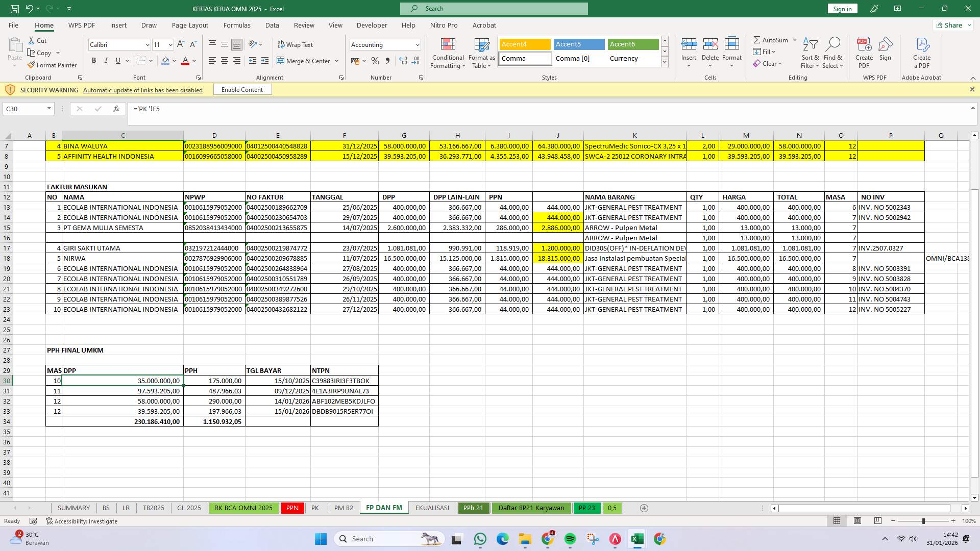This screenshot has height=551, width=980.
Task: Apply the Accent6 cell style
Action: pos(632,44)
